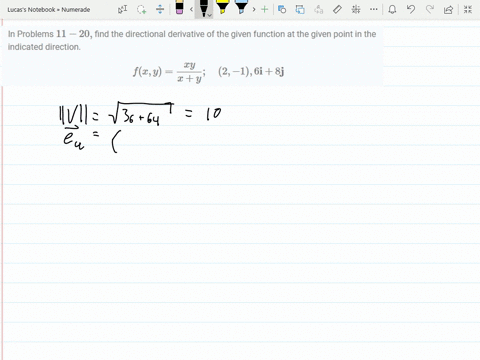Show more pens with right chevron

point(254,9)
